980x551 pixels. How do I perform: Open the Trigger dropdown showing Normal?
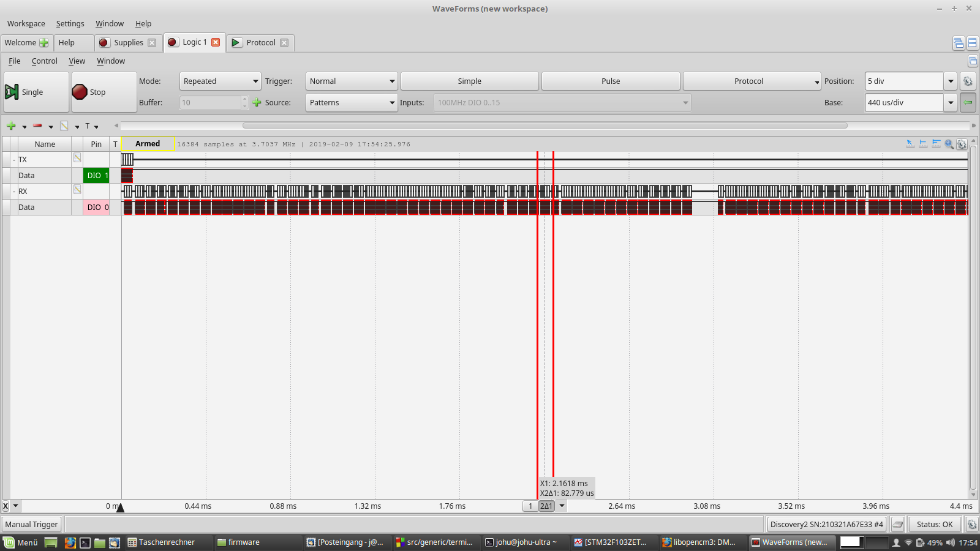[351, 81]
